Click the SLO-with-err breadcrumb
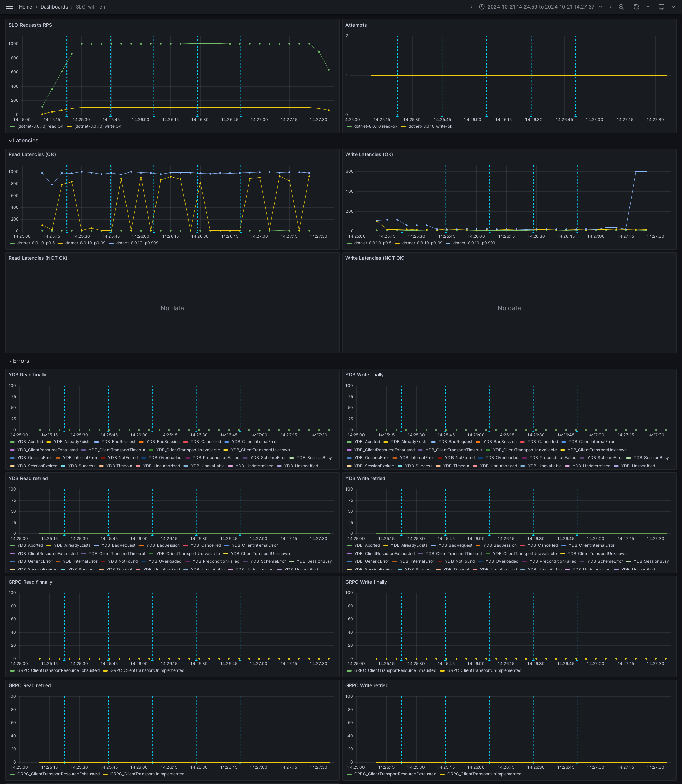This screenshot has width=682, height=784. tap(91, 7)
